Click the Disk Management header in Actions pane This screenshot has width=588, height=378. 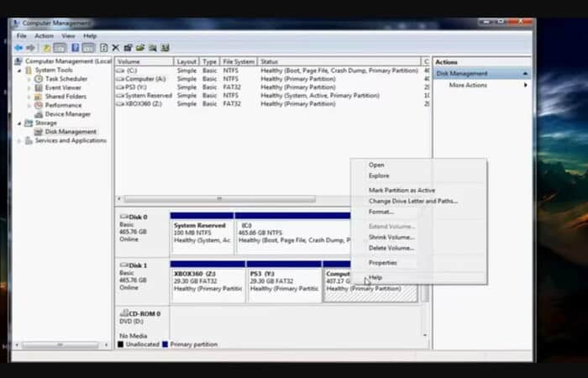(482, 74)
